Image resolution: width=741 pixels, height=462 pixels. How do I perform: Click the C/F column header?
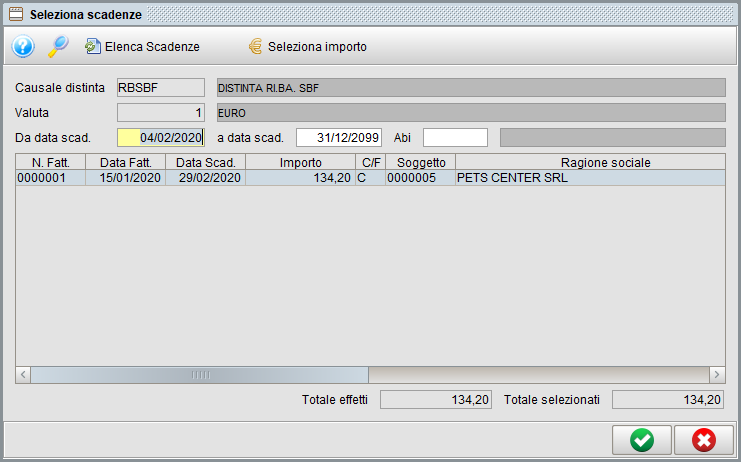tap(371, 163)
